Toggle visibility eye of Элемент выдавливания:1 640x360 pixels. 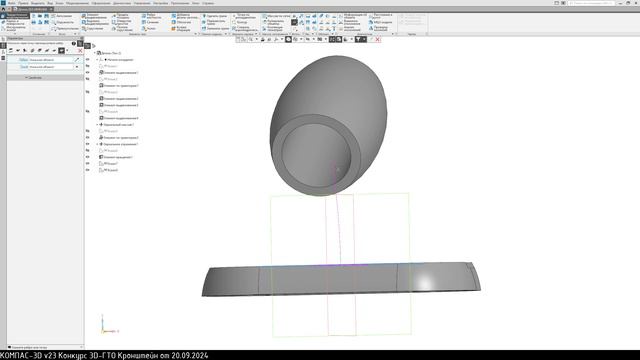coord(88,73)
